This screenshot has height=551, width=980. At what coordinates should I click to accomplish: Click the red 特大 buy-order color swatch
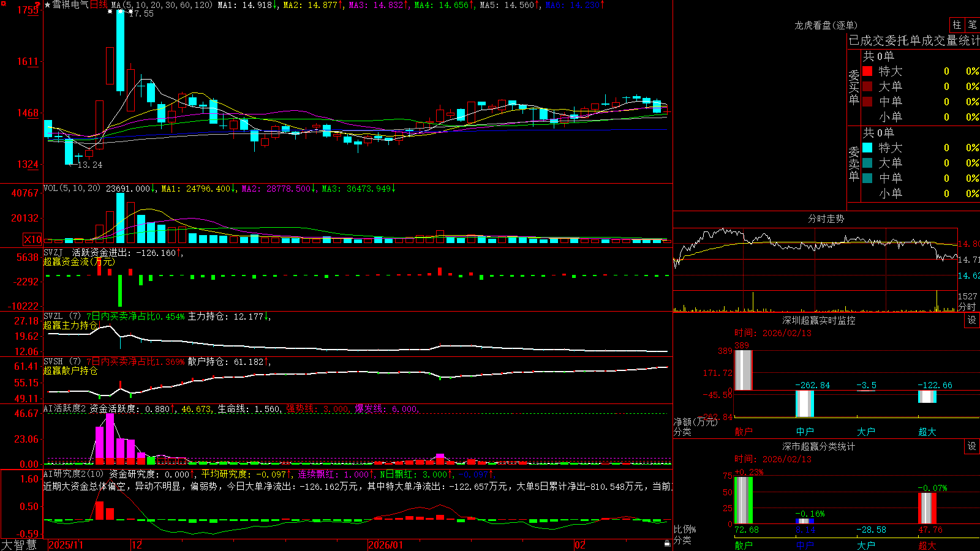click(x=867, y=71)
